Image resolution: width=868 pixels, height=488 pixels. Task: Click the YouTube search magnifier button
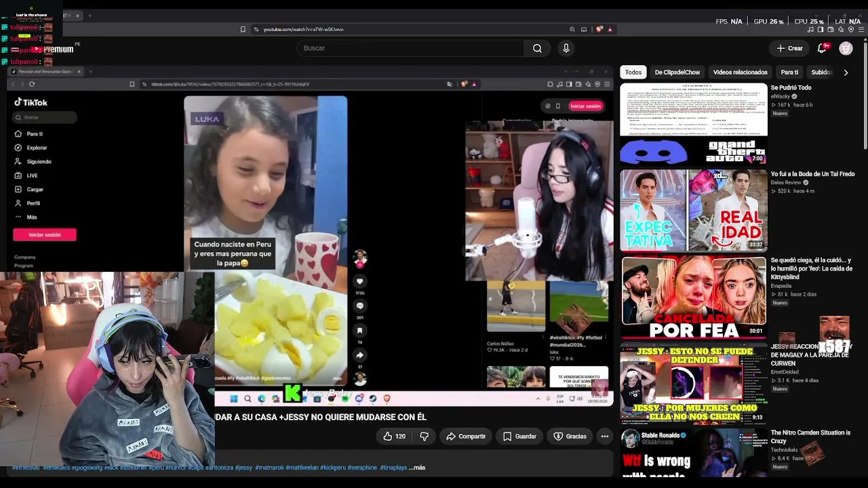click(537, 48)
